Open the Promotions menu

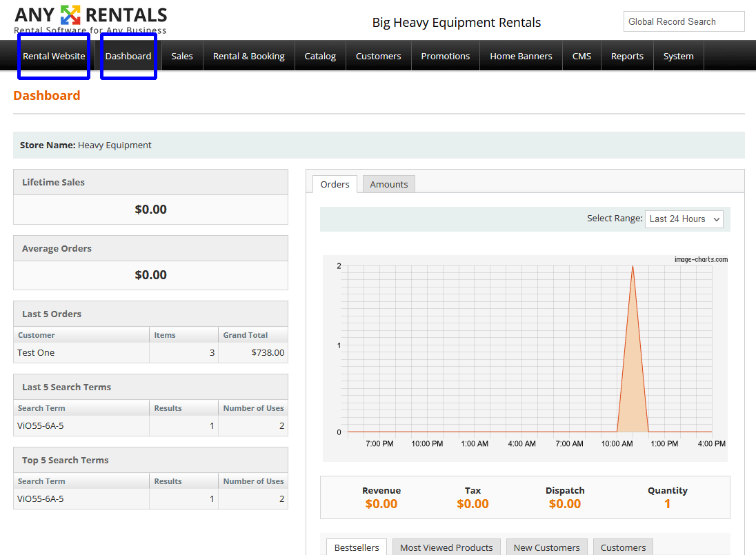tap(445, 56)
